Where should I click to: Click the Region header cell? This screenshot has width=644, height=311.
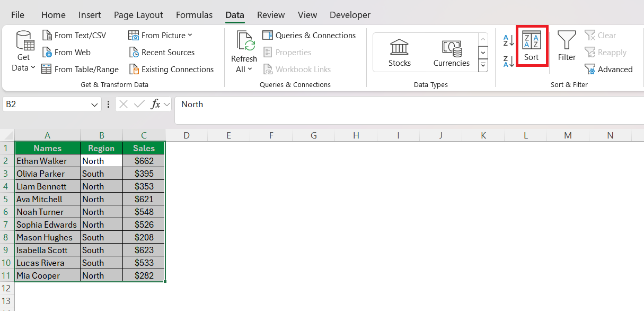point(101,148)
